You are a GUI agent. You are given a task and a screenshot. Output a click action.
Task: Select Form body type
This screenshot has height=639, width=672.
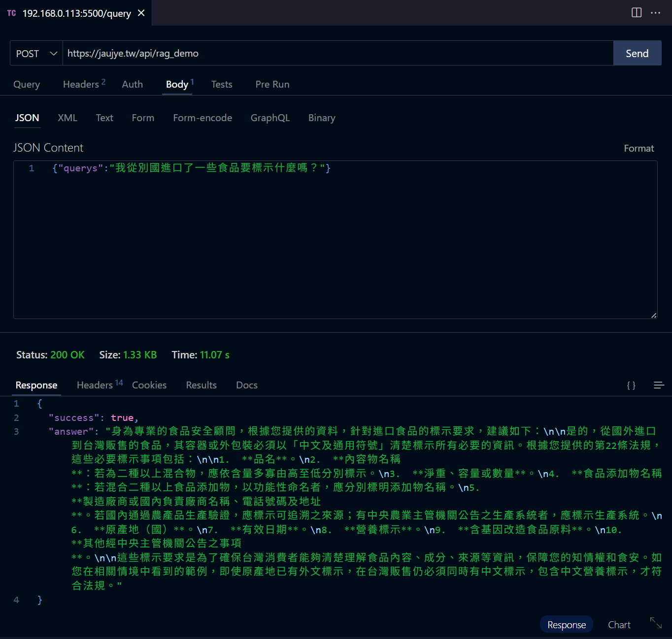143,118
